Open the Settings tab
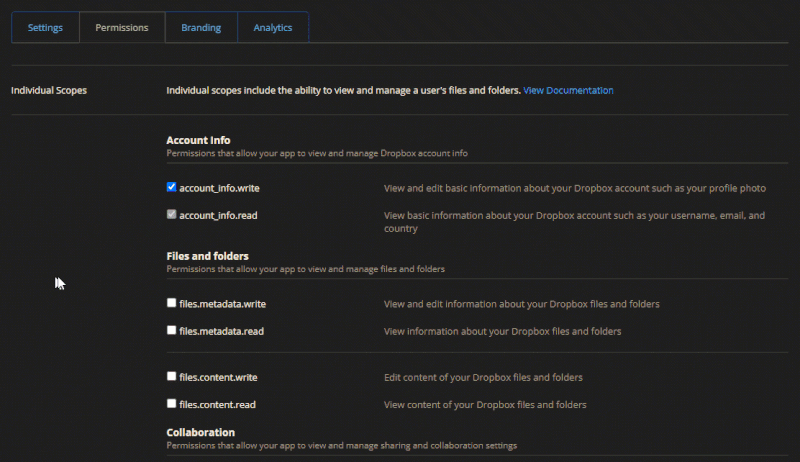The width and height of the screenshot is (800, 462). pyautogui.click(x=45, y=28)
